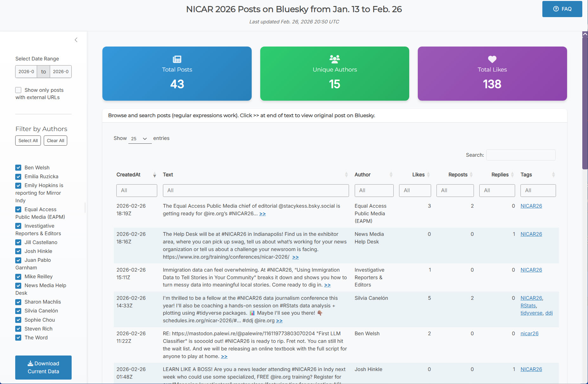Uncheck the Sharon Machlis author filter
Viewport: 588px width, 384px height.
[x=18, y=302]
